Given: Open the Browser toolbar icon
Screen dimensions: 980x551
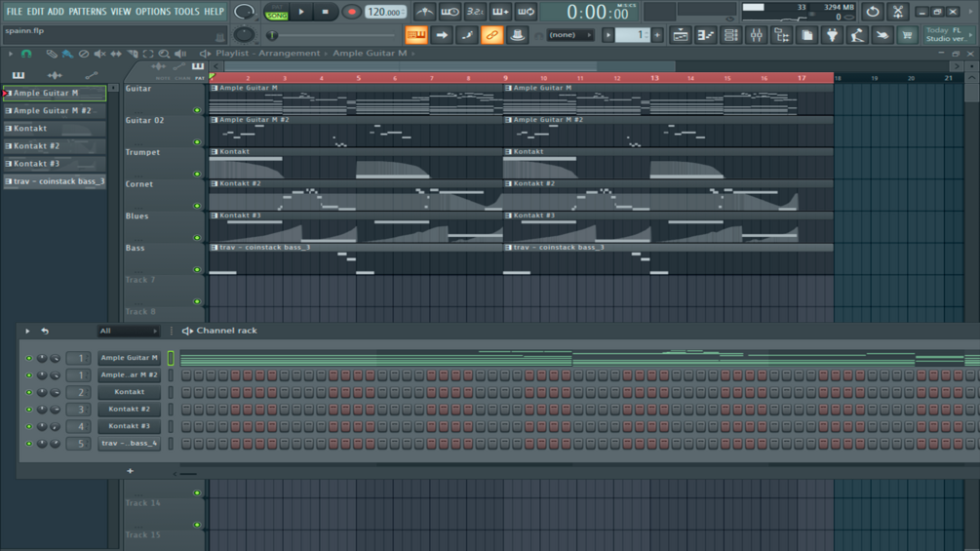Looking at the screenshot, I should click(x=781, y=36).
